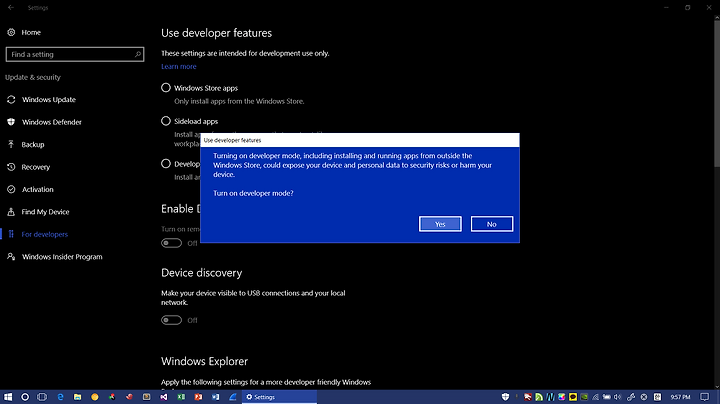The image size is (720, 404).
Task: Click the search magnifier icon in search box
Action: 137,54
